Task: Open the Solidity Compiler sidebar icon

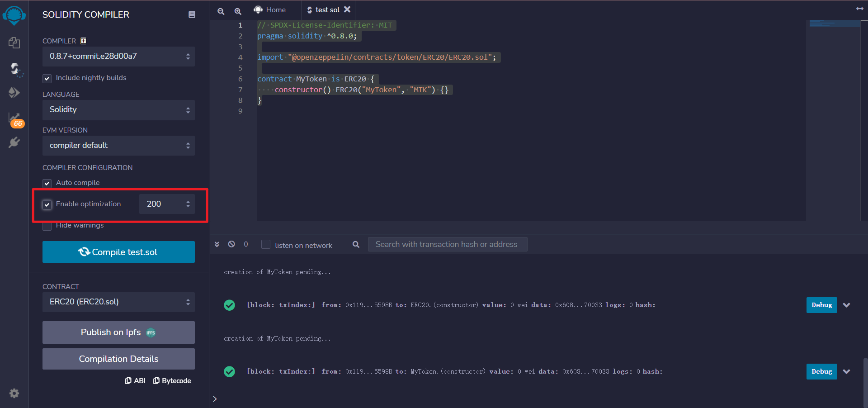Action: (x=16, y=69)
